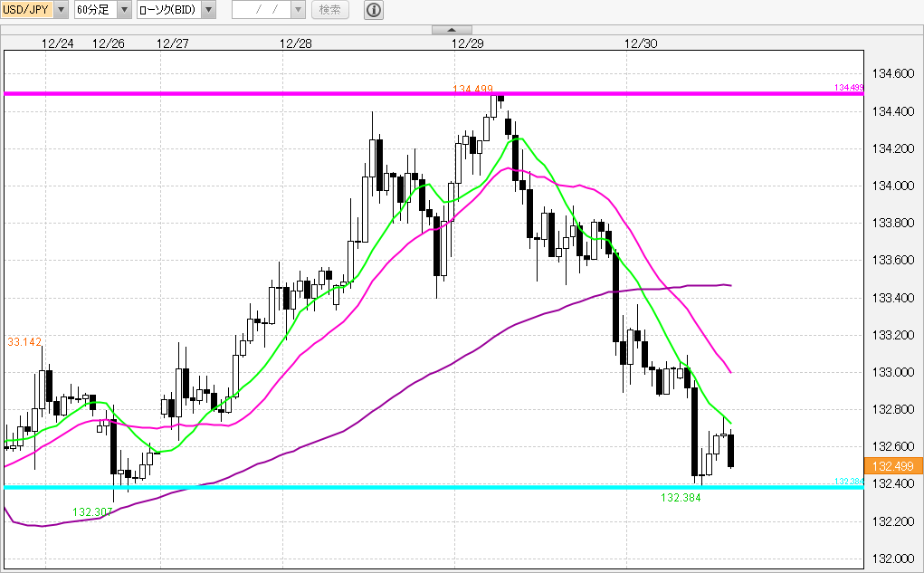Click the 133.400 price axis label
Image resolution: width=924 pixels, height=573 pixels.
893,298
